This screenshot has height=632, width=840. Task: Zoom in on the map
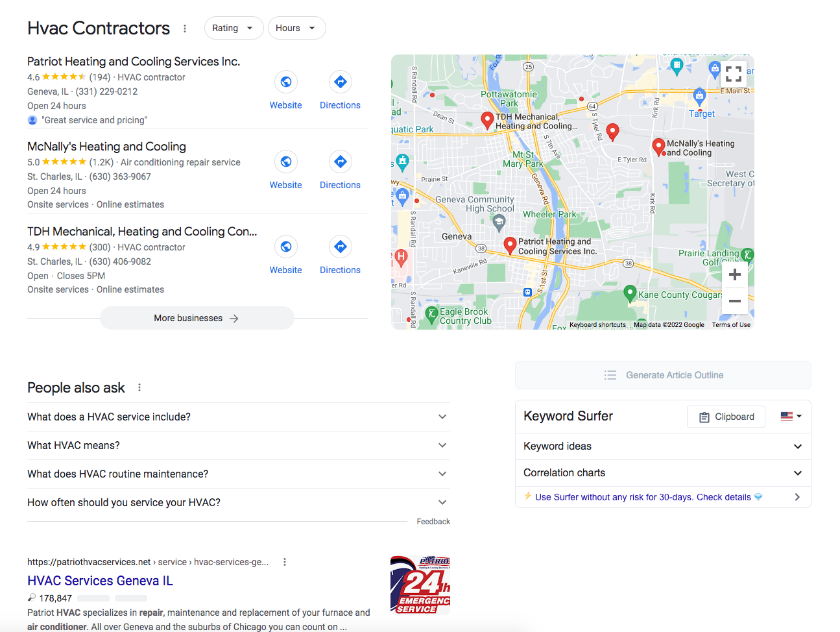(735, 274)
